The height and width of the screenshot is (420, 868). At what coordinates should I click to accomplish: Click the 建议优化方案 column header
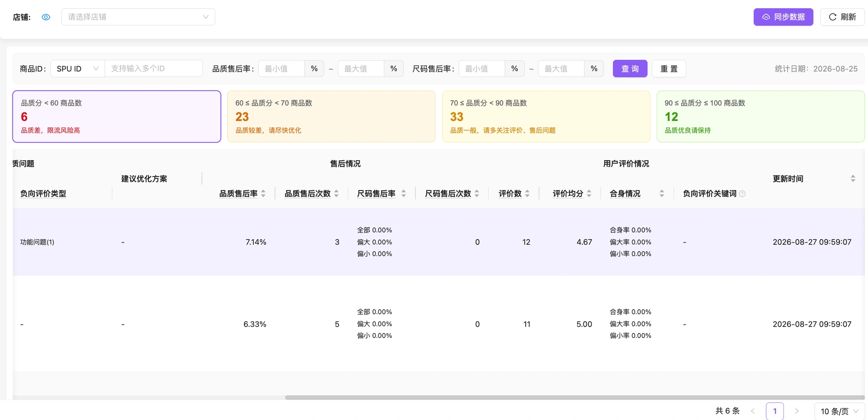pyautogui.click(x=144, y=179)
